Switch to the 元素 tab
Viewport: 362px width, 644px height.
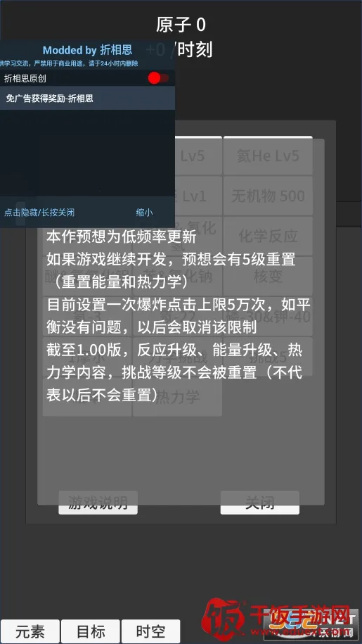(30, 631)
